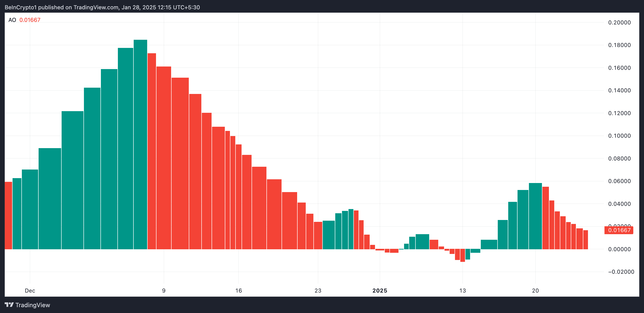Click the lowest negative red bar near 13

462,256
